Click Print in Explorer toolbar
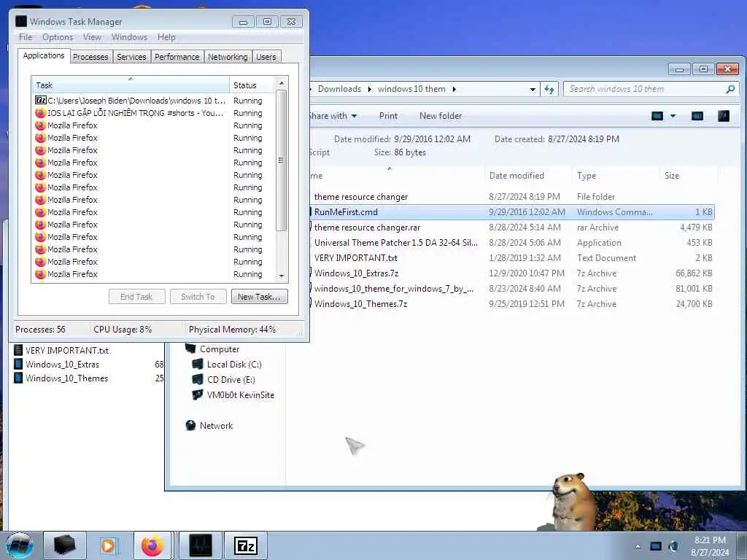Image resolution: width=747 pixels, height=560 pixels. (388, 116)
